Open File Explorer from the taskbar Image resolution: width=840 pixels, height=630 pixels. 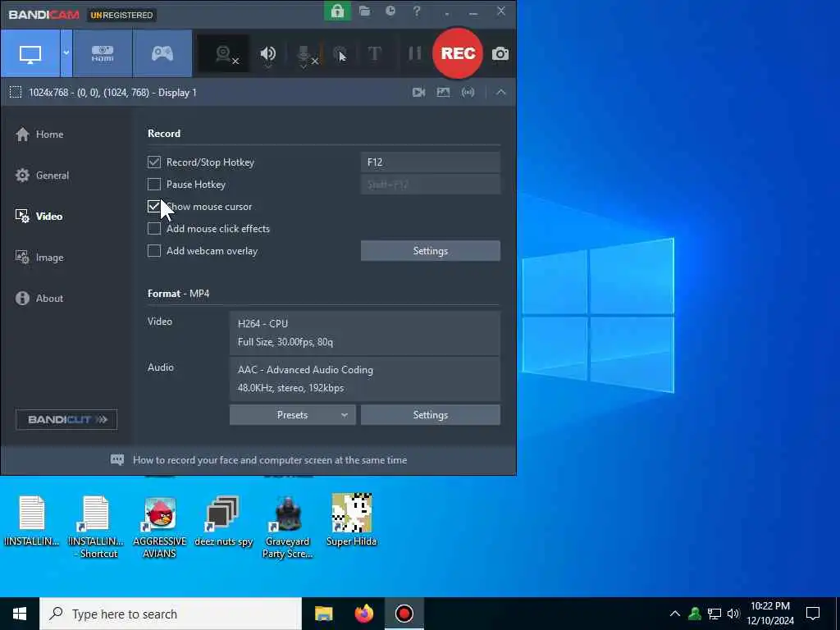tap(323, 614)
